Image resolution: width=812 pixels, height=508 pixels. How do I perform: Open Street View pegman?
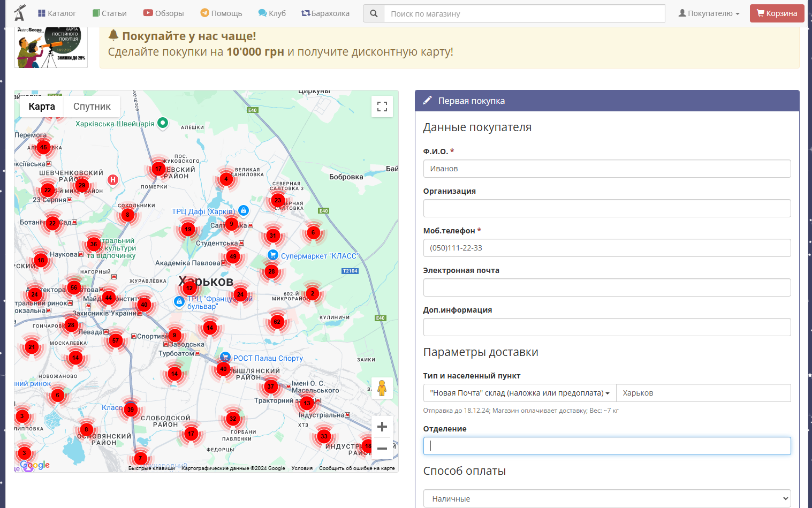pos(382,388)
